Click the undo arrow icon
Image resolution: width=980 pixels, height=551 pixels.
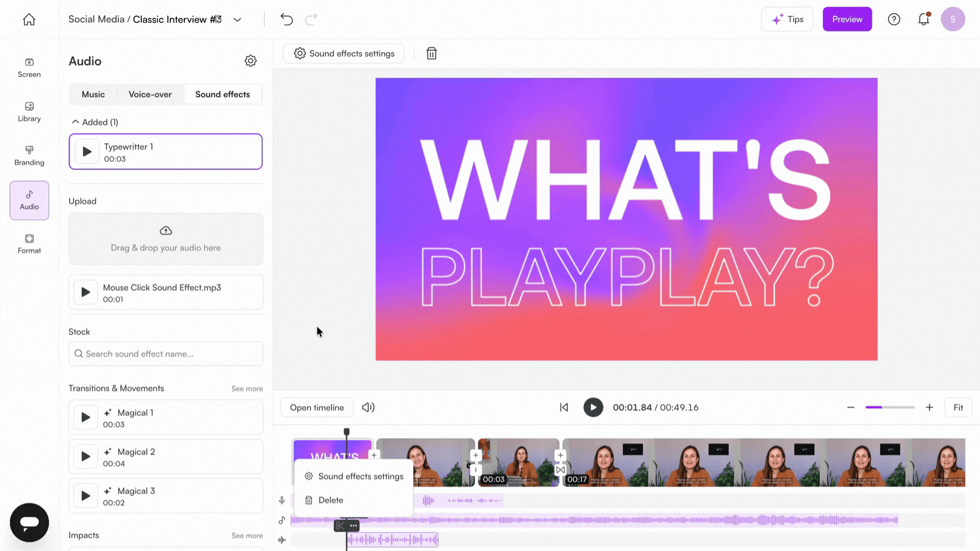coord(286,19)
